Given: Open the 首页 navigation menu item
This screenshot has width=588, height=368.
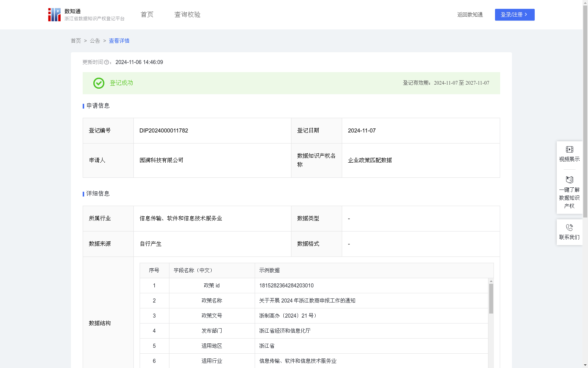Looking at the screenshot, I should click(x=147, y=15).
